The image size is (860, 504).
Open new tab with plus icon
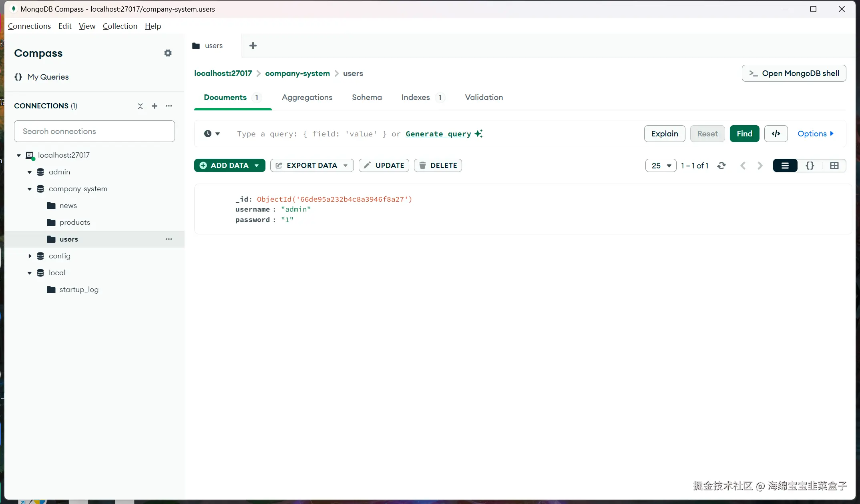pos(253,46)
